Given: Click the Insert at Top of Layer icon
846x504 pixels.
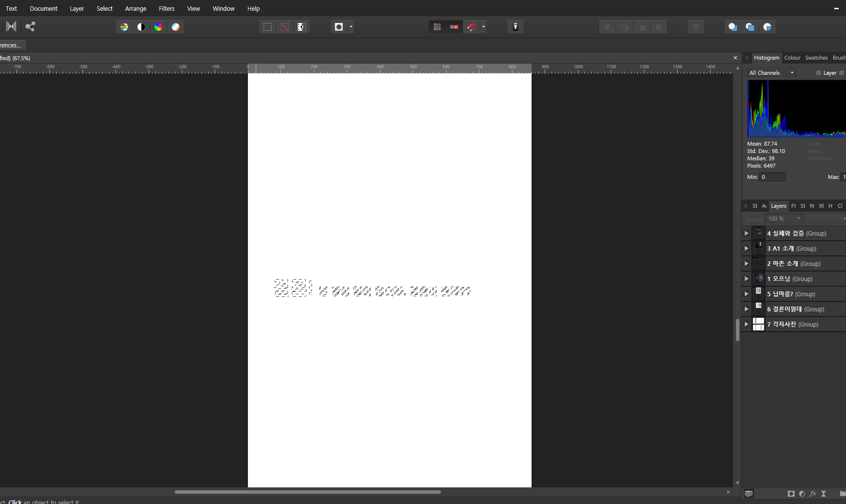Looking at the screenshot, I should tap(750, 27).
